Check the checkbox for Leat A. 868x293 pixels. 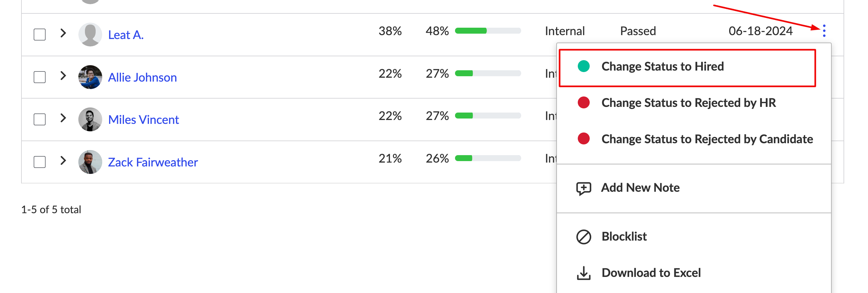(39, 35)
